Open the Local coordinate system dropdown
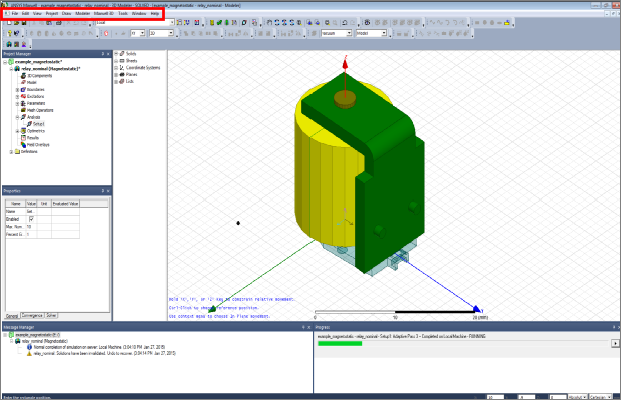This screenshot has height=401, width=622. tap(172, 23)
